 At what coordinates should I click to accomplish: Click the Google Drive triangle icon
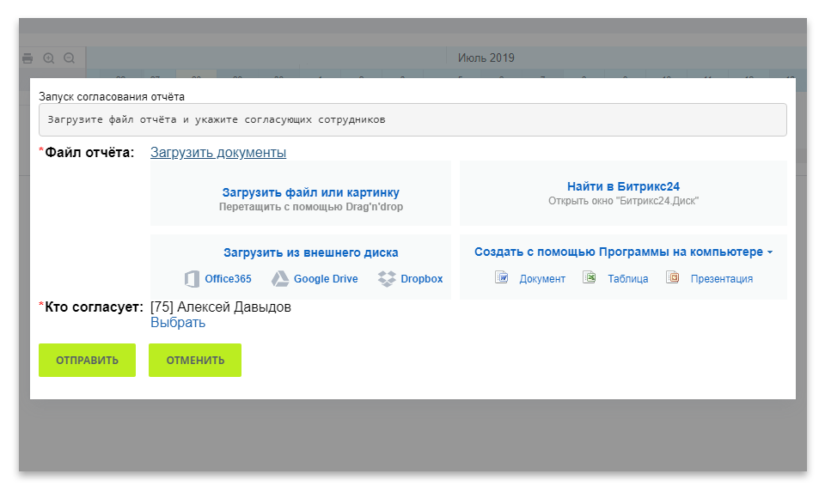click(x=280, y=278)
